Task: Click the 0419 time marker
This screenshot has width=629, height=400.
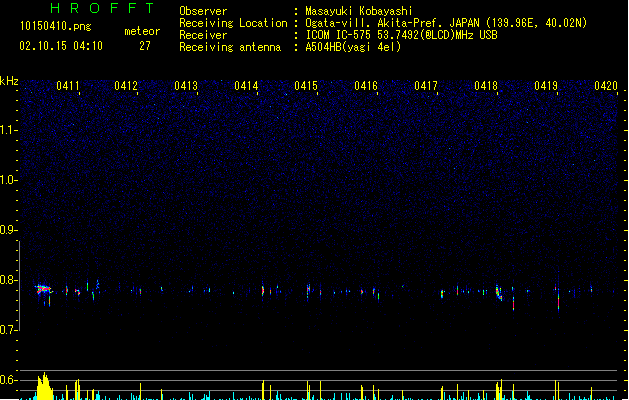Action: pos(546,86)
